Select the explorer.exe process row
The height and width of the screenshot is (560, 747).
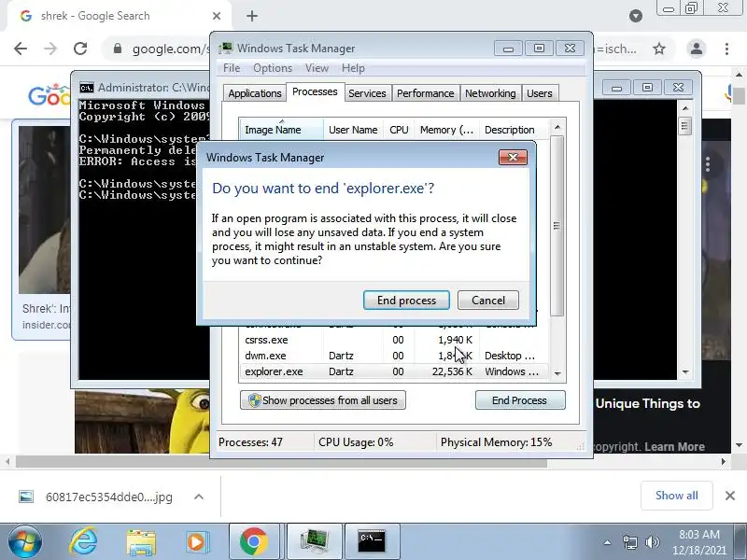click(393, 371)
